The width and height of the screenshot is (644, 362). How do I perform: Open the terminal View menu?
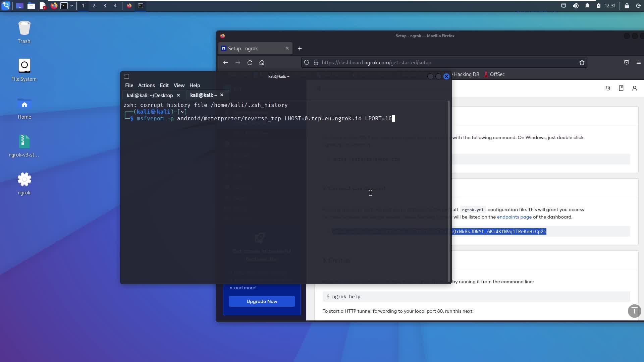(x=179, y=85)
